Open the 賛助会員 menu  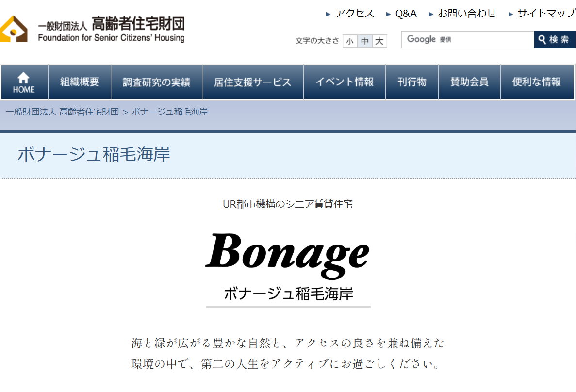coord(469,82)
